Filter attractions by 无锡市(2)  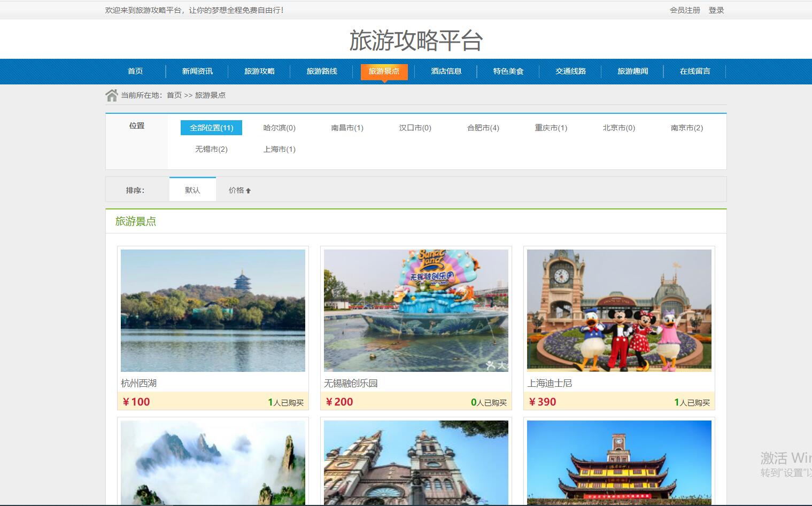point(211,149)
